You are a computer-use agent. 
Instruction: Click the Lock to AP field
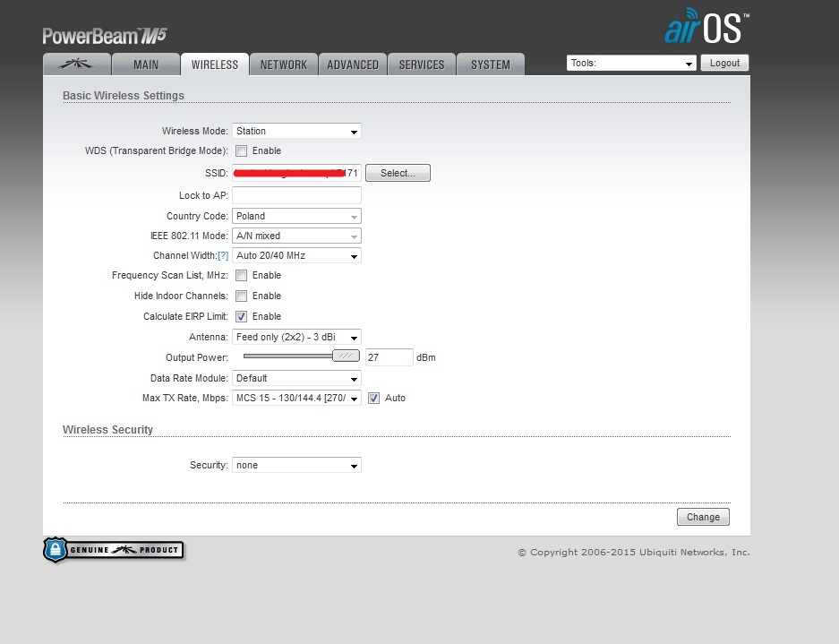pos(296,195)
